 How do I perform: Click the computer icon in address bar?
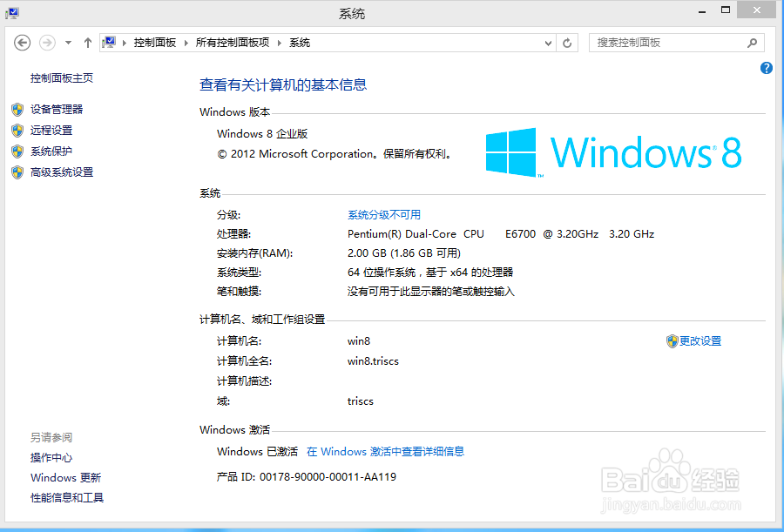click(x=110, y=43)
